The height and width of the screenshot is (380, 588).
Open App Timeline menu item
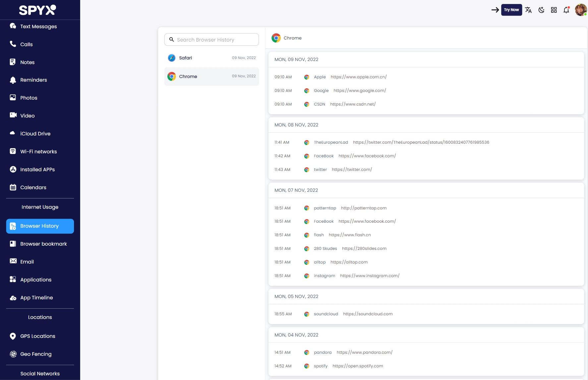[x=40, y=298]
